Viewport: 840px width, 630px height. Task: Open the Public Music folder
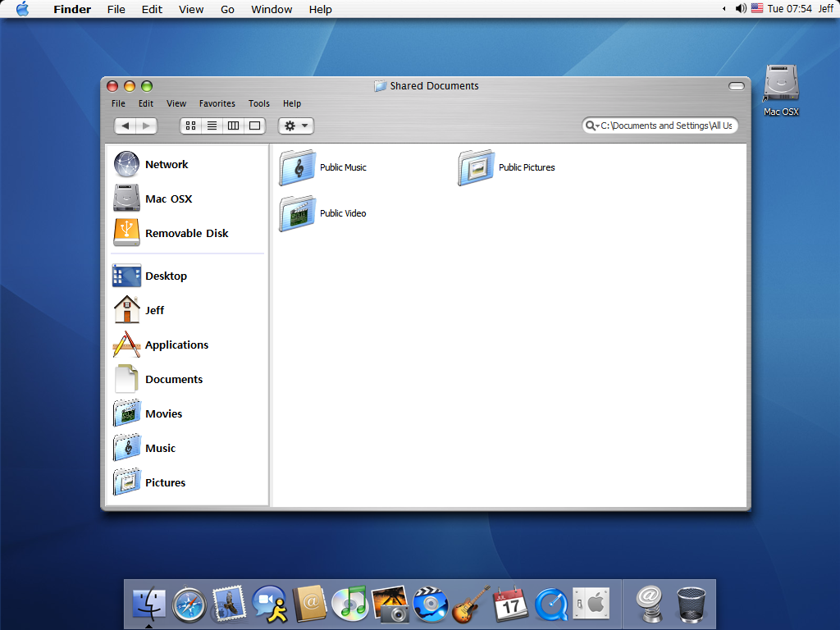pyautogui.click(x=323, y=167)
